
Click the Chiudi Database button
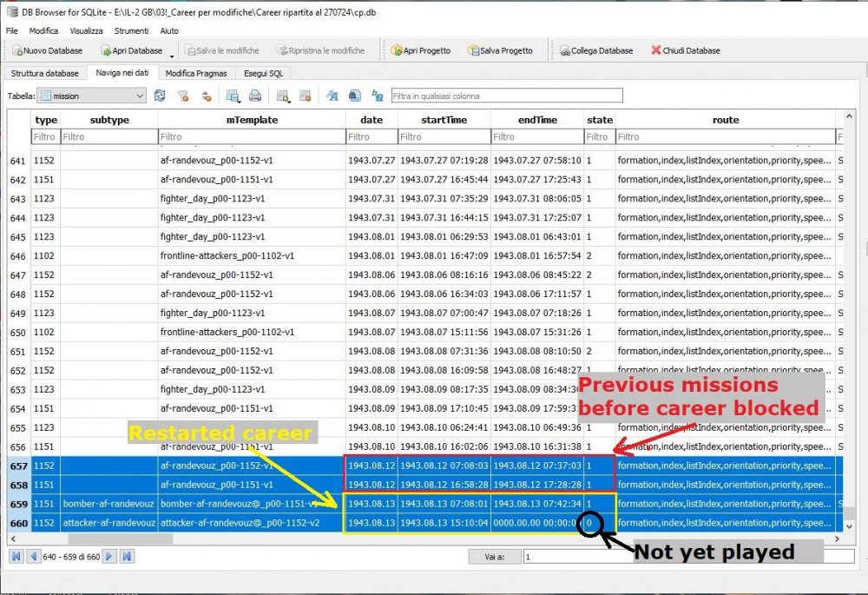(x=685, y=50)
